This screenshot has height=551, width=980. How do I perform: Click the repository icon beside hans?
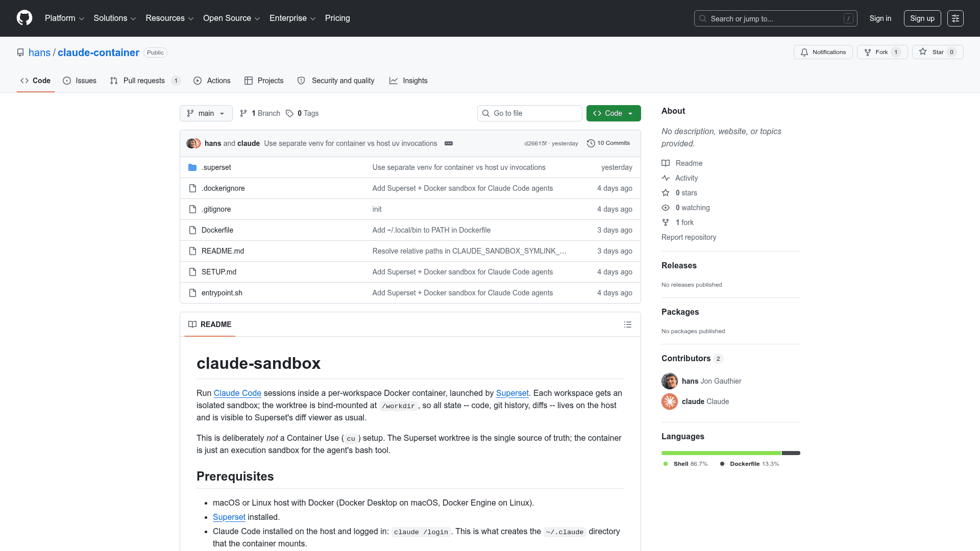(x=20, y=53)
